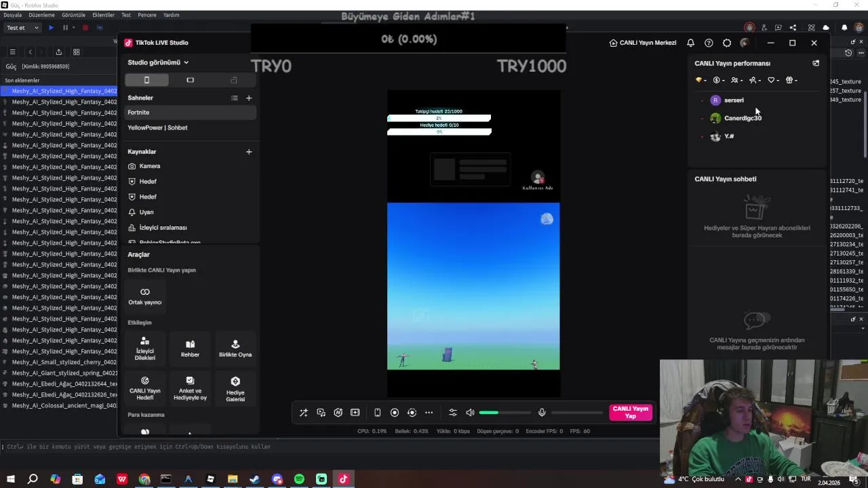Open the AI tools hexagon icon
The height and width of the screenshot is (488, 868).
pos(338,413)
